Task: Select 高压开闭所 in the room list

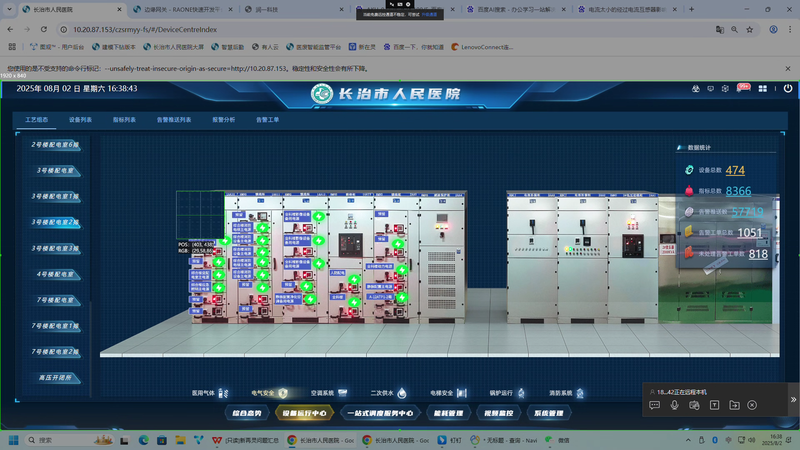Action: click(55, 378)
